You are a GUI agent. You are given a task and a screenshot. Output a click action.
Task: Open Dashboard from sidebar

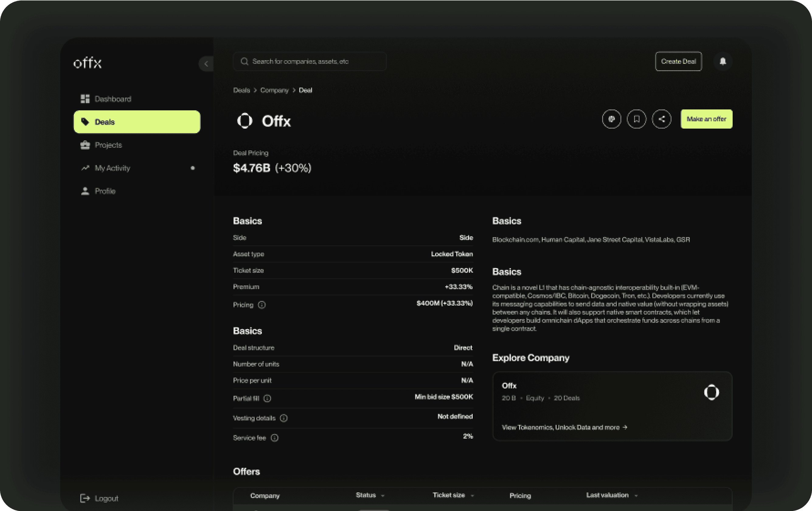pyautogui.click(x=113, y=99)
